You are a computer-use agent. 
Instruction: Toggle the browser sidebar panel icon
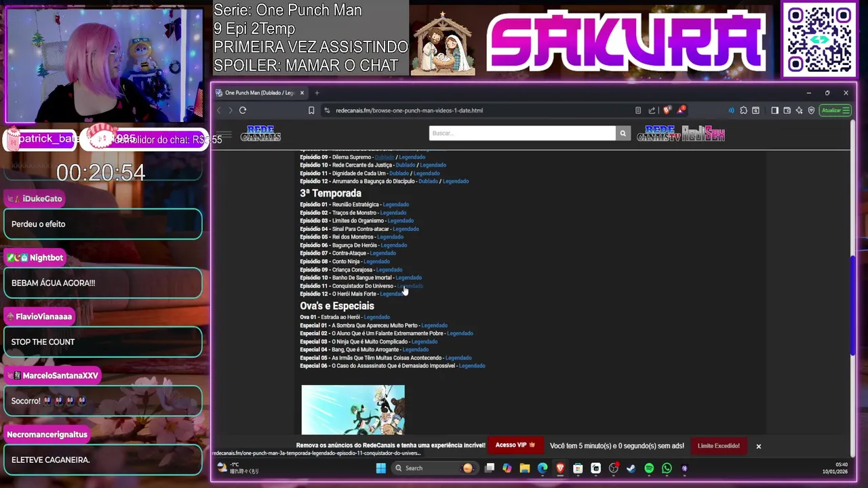[774, 110]
